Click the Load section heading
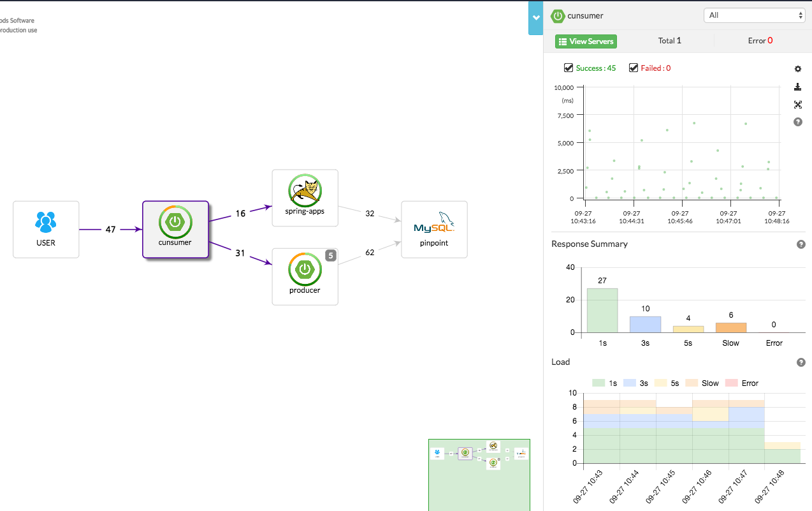This screenshot has height=511, width=812. (x=561, y=362)
